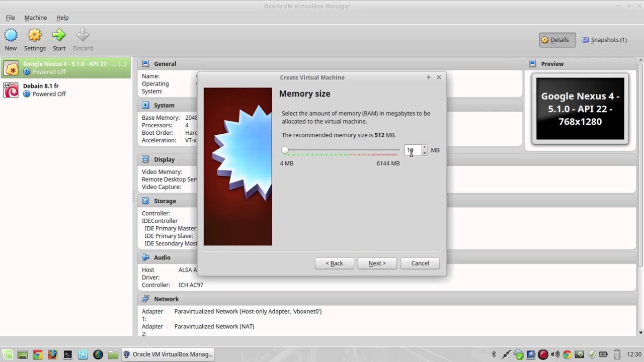
Task: Launch Firefox from the taskbar panel
Action: tap(53, 354)
